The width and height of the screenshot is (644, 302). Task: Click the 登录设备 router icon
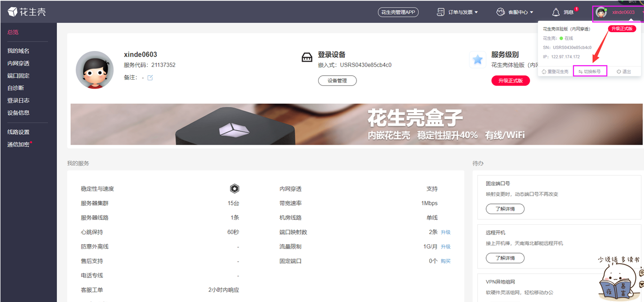tap(307, 58)
